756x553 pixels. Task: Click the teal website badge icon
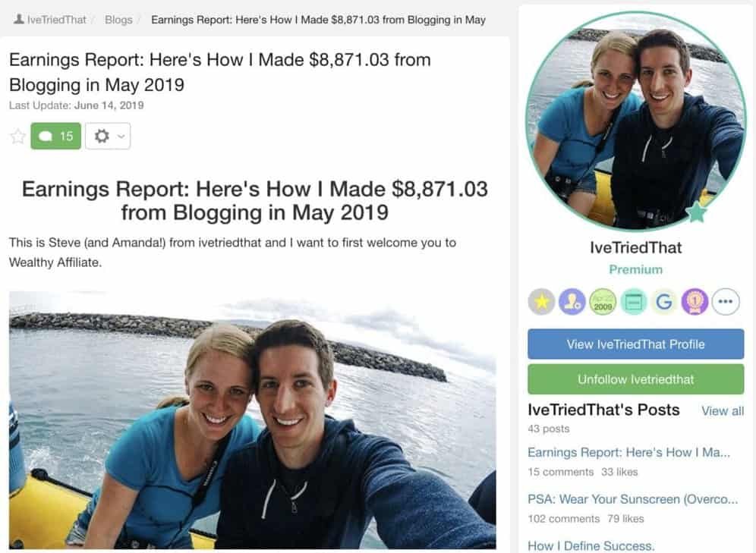coord(634,302)
